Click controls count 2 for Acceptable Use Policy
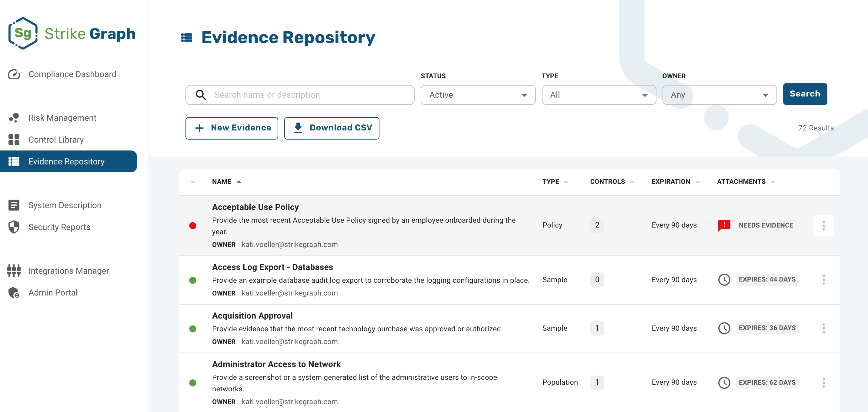The height and width of the screenshot is (412, 868). [597, 225]
